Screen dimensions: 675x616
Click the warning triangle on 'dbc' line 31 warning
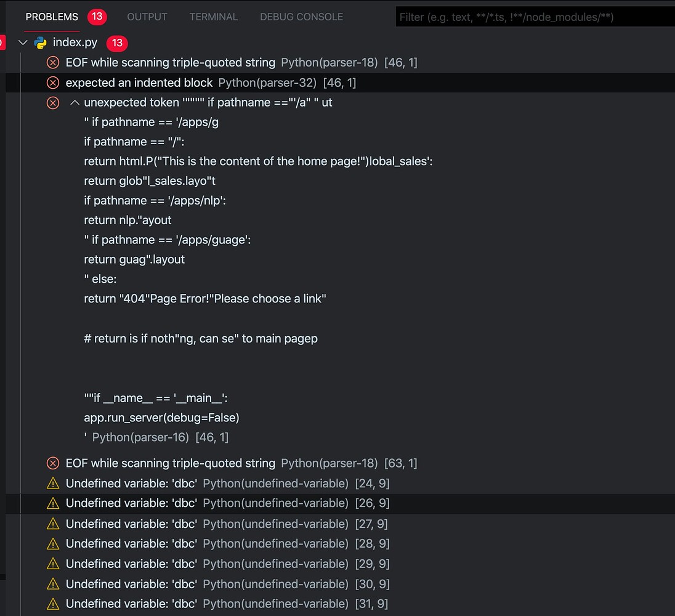(53, 604)
